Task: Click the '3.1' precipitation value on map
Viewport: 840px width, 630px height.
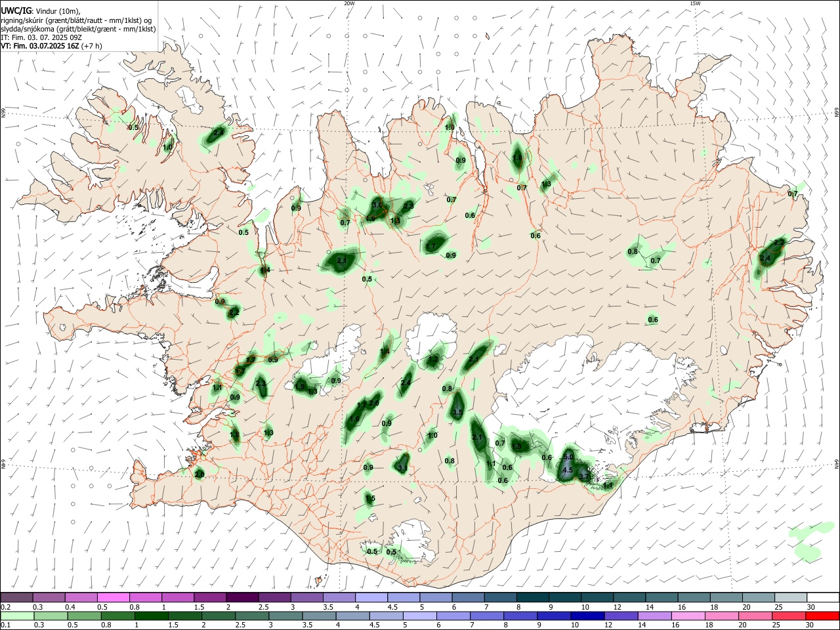Action: click(x=402, y=468)
